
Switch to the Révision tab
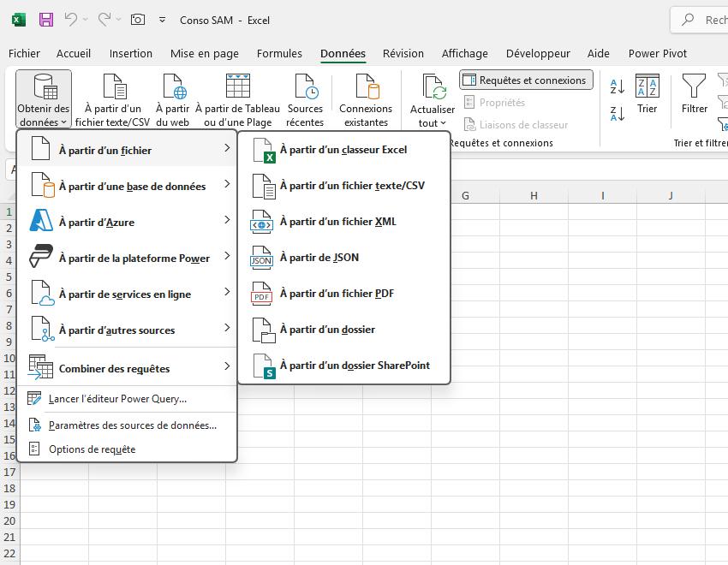point(403,53)
